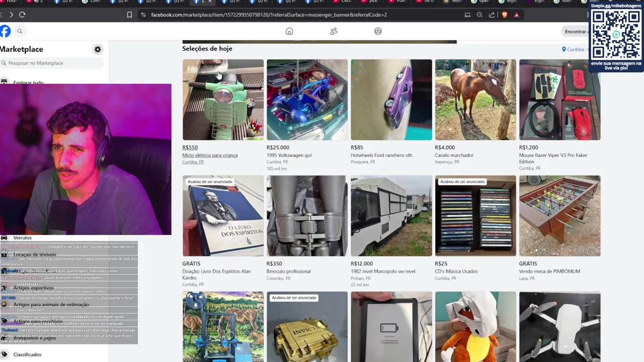The height and width of the screenshot is (362, 644).
Task: Click the bookmark icon beside address bar
Action: (129, 15)
